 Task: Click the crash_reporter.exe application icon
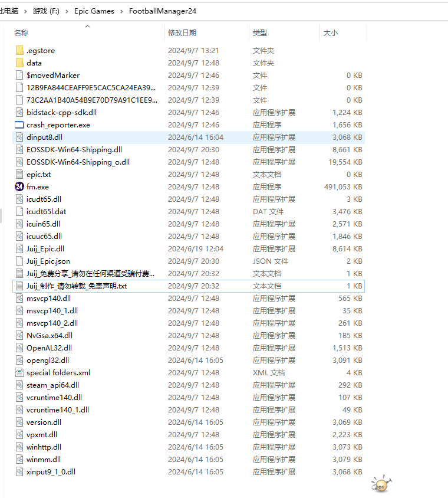(19, 125)
